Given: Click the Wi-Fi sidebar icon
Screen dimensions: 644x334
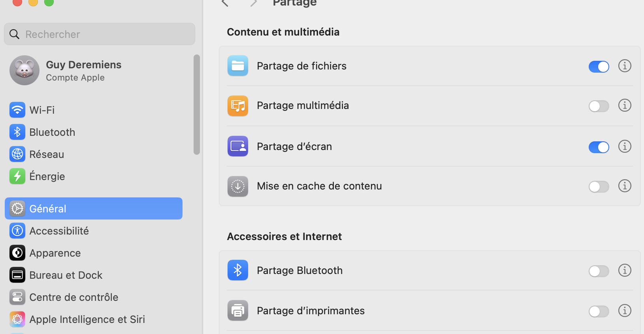Looking at the screenshot, I should tap(17, 110).
